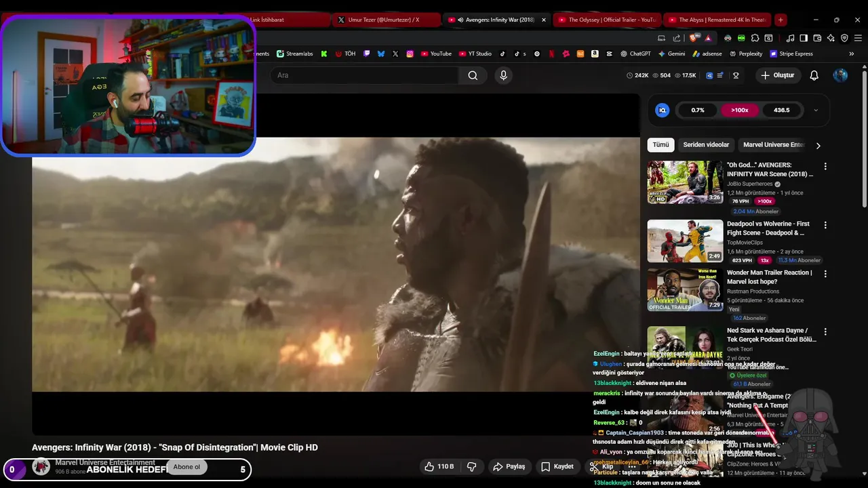Open the Deadpool vs Wolverine video thumbnail

click(x=685, y=241)
